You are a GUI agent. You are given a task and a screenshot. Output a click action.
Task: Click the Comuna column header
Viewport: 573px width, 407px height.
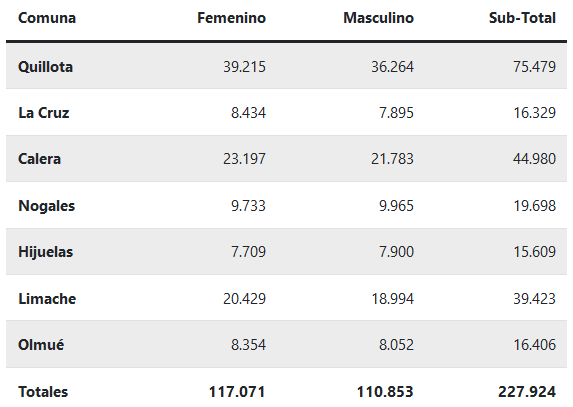tap(47, 18)
